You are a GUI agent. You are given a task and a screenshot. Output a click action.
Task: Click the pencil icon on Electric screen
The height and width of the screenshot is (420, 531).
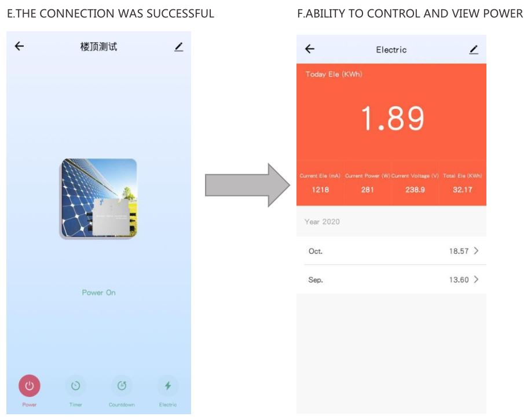click(474, 50)
